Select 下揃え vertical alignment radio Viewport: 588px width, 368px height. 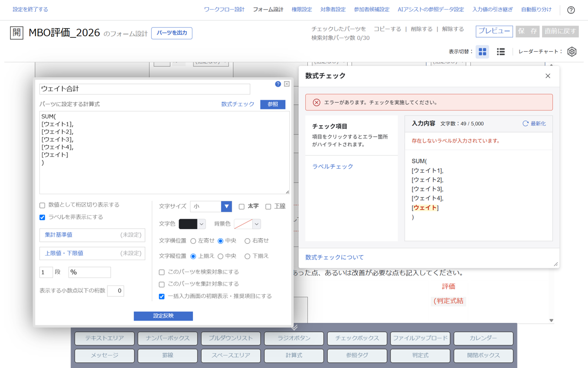[248, 257]
